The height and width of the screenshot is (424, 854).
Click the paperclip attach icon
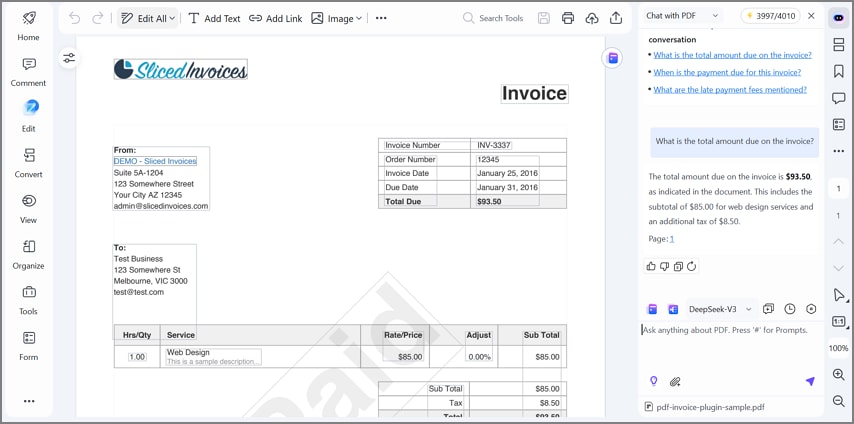tap(675, 381)
